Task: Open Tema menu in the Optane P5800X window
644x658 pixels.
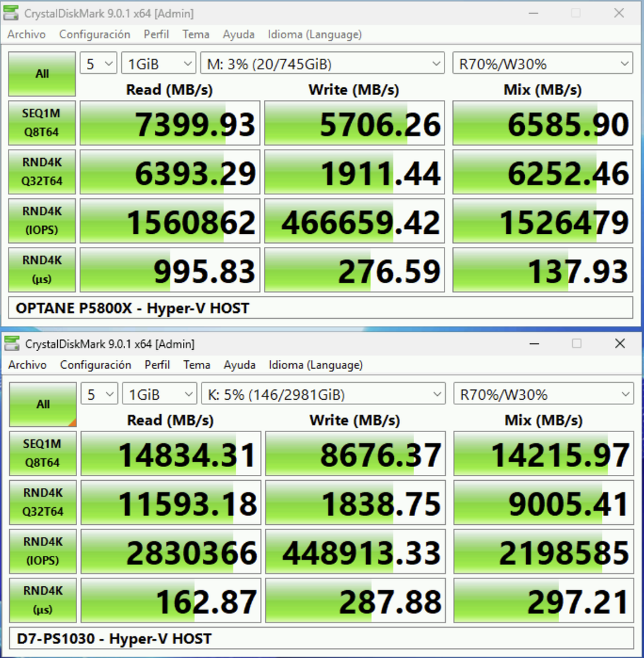Action: pyautogui.click(x=196, y=34)
